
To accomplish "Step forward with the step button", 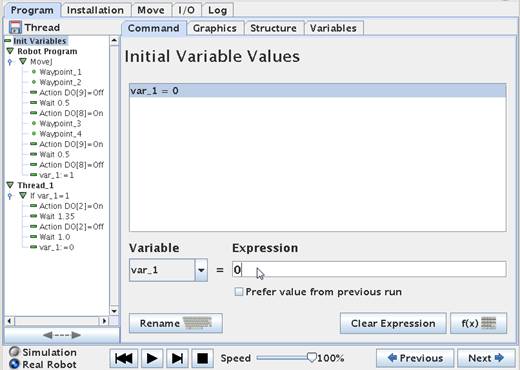I will pyautogui.click(x=177, y=358).
